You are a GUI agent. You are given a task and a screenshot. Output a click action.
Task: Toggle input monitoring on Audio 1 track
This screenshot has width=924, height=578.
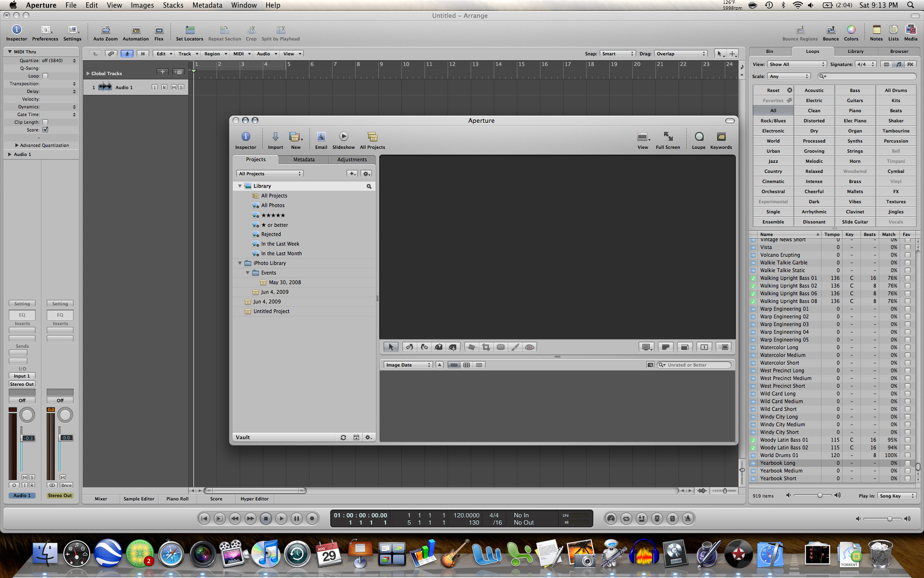point(154,87)
